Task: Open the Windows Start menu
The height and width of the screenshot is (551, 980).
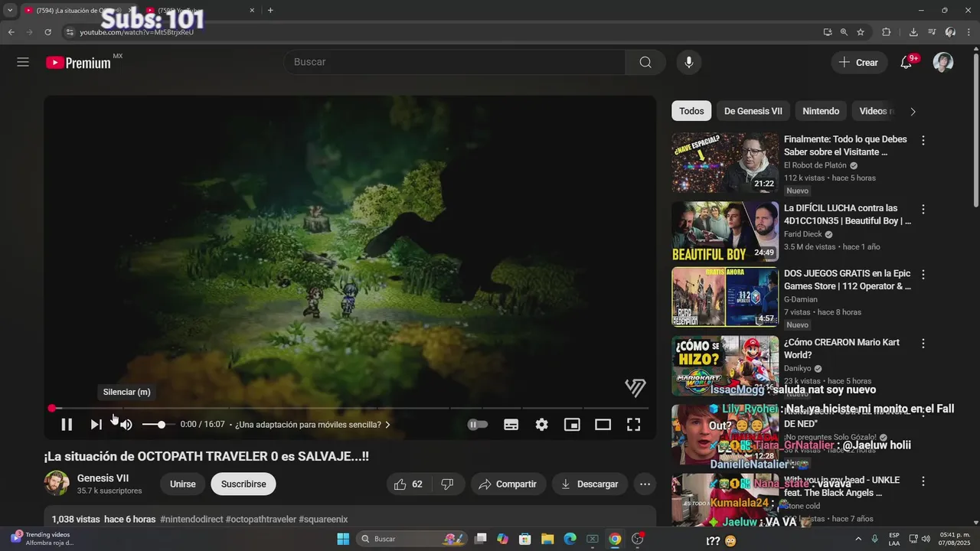Action: [x=342, y=539]
